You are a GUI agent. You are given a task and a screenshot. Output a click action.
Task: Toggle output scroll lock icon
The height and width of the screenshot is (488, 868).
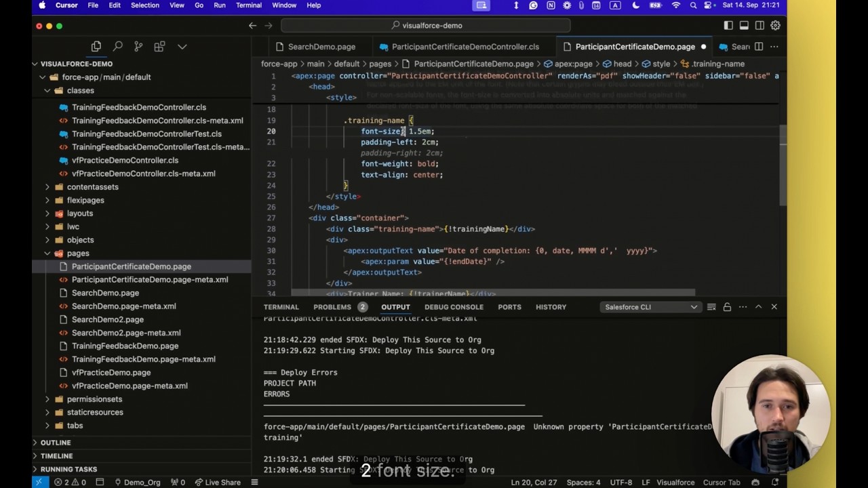(x=727, y=307)
